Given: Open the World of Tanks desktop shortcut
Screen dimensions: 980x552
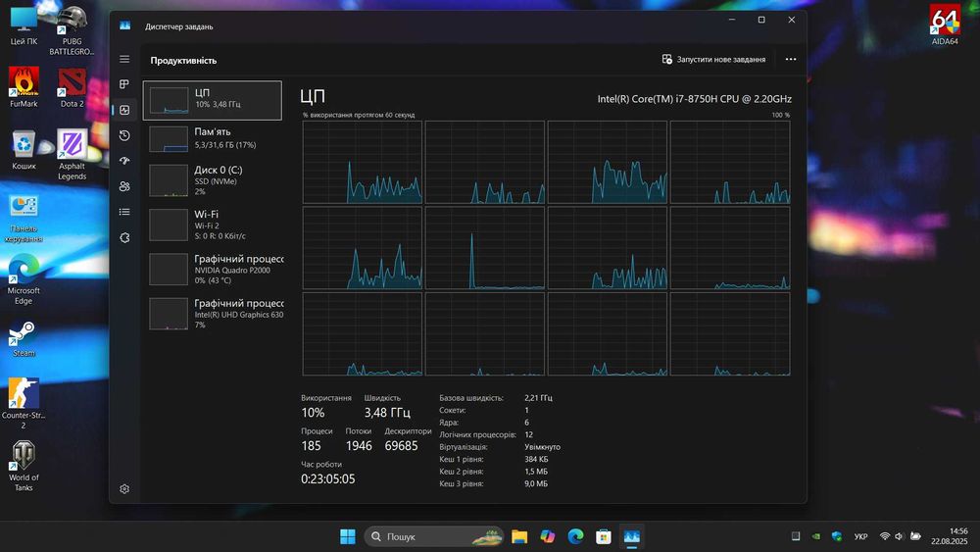Looking at the screenshot, I should tap(24, 466).
